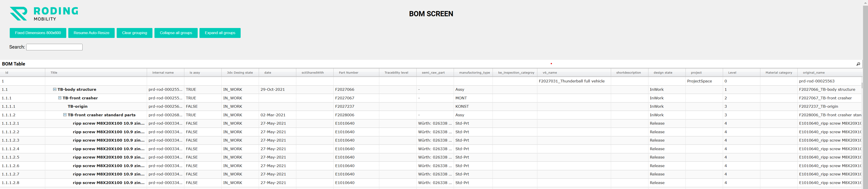Image resolution: width=868 pixels, height=189 pixels.
Task: Clear grouping in the BOM table
Action: 134,33
